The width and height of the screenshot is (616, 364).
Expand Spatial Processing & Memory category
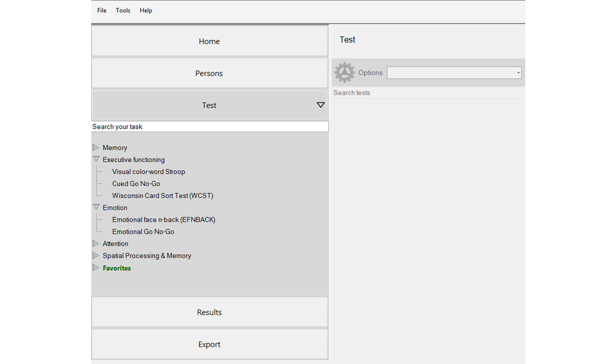click(x=96, y=256)
